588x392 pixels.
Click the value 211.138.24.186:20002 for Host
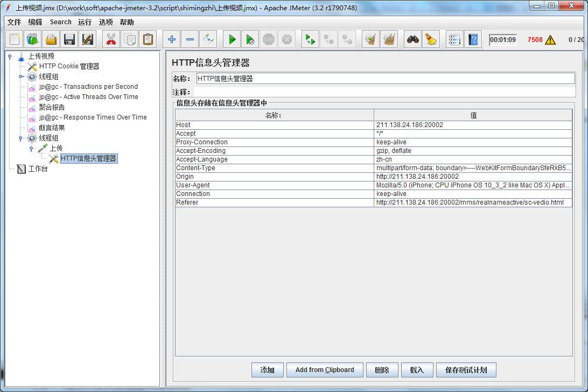[x=473, y=125]
